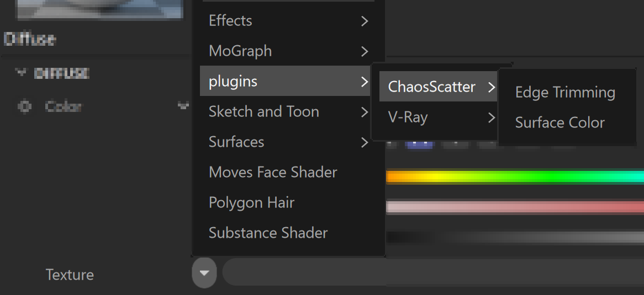Image resolution: width=644 pixels, height=295 pixels.
Task: Click the rainbow hue slider
Action: tap(515, 177)
